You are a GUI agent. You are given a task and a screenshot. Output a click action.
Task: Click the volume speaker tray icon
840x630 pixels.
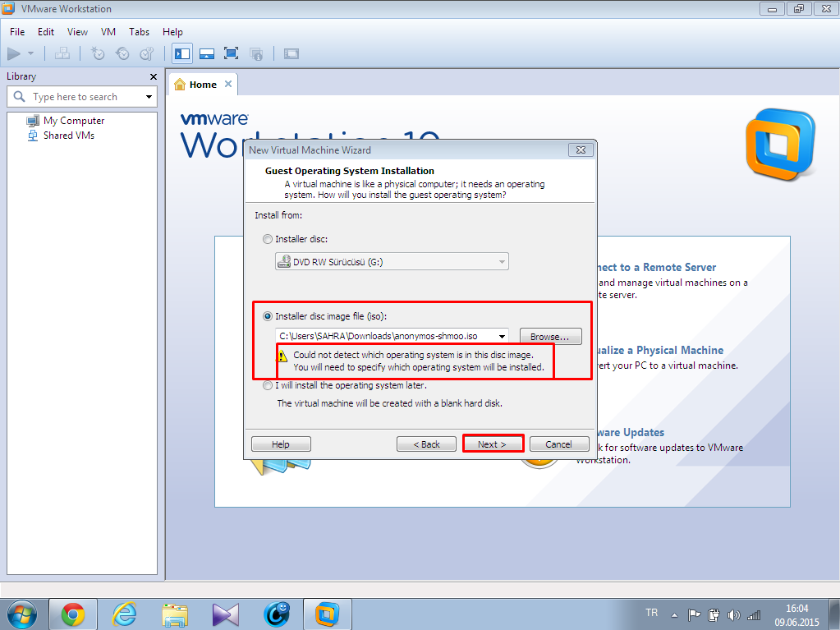point(733,615)
